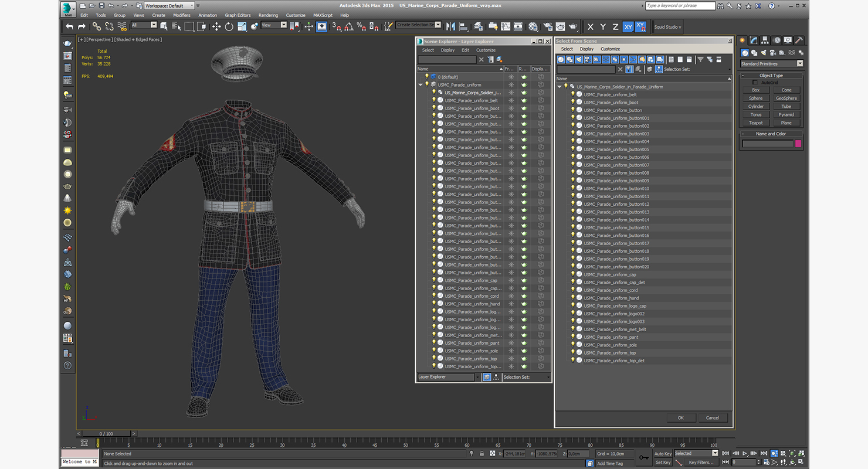
Task: Collapse the USMC_Parade_uniform layer tree
Action: [x=421, y=84]
